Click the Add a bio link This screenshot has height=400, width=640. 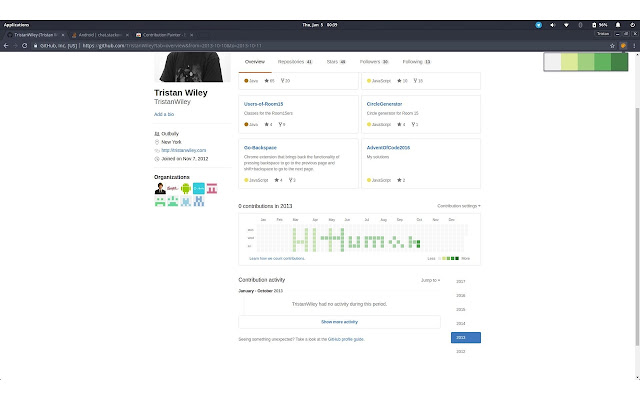click(x=164, y=114)
